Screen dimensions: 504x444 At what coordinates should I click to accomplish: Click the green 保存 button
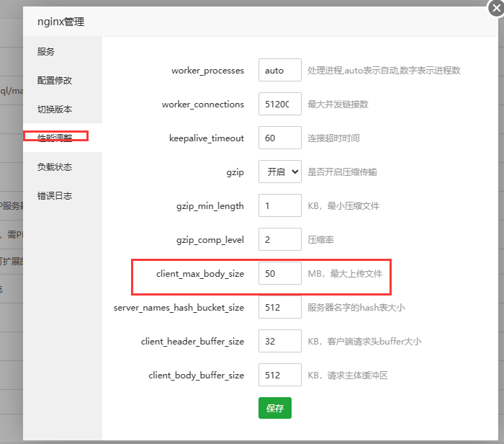[x=275, y=408]
